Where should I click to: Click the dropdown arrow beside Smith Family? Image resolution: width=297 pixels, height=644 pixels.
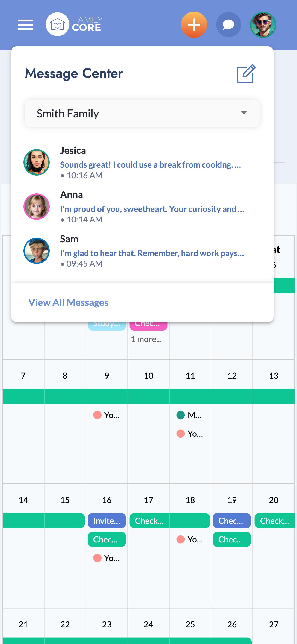pyautogui.click(x=244, y=113)
